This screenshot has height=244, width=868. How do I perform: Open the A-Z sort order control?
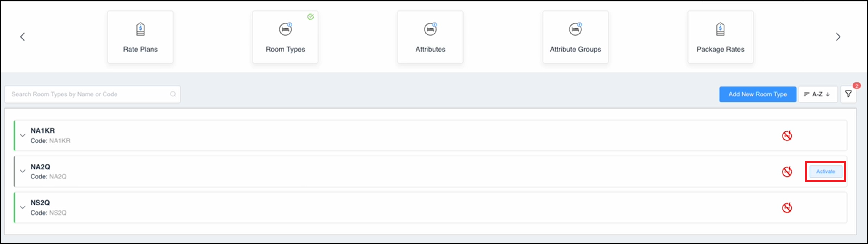[818, 94]
